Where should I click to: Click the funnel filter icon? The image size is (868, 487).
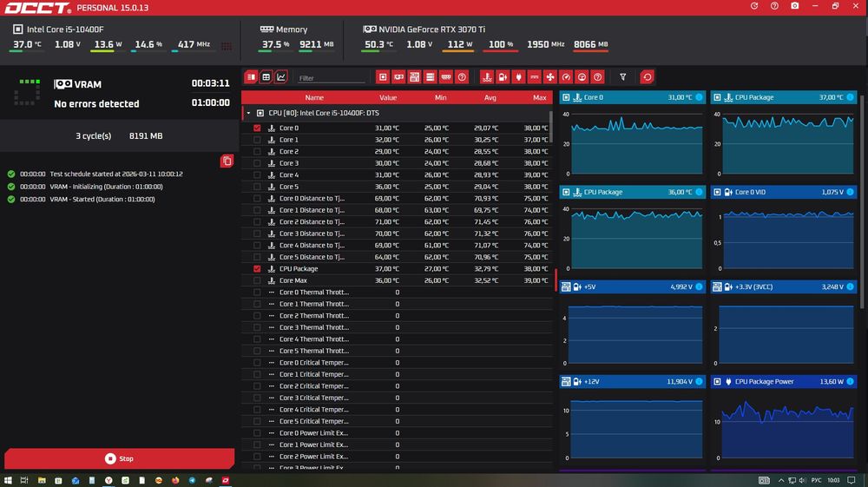point(622,77)
